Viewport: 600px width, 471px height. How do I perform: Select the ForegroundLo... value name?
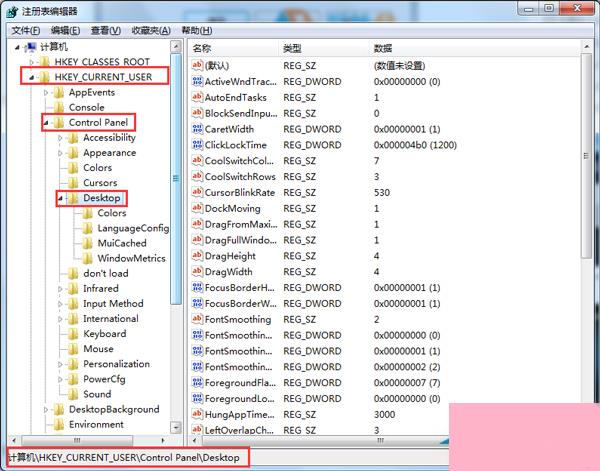pos(240,398)
